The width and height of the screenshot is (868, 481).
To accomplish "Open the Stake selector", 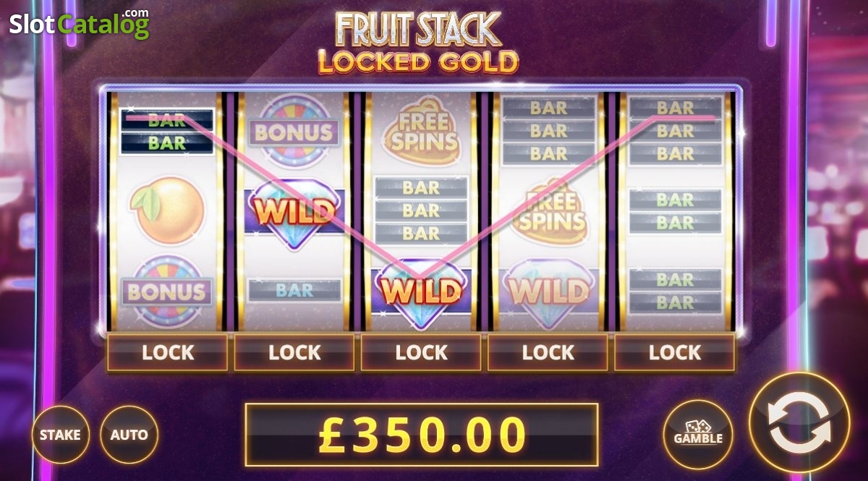I will pyautogui.click(x=60, y=435).
